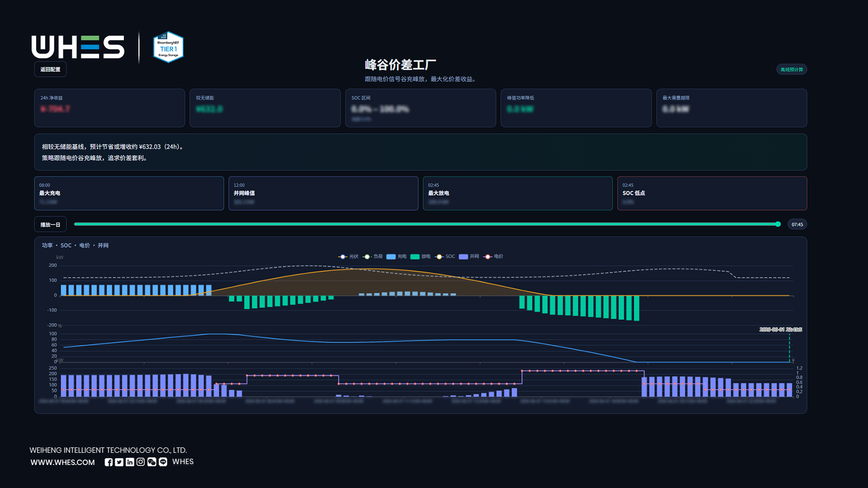
Task: Open the Twitter social icon
Action: pos(119,462)
